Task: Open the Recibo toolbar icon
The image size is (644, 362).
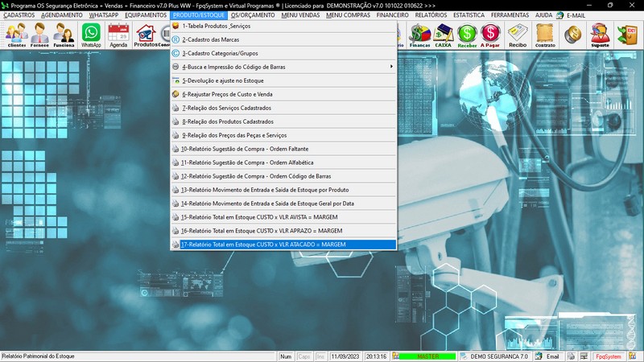Action: pyautogui.click(x=518, y=35)
